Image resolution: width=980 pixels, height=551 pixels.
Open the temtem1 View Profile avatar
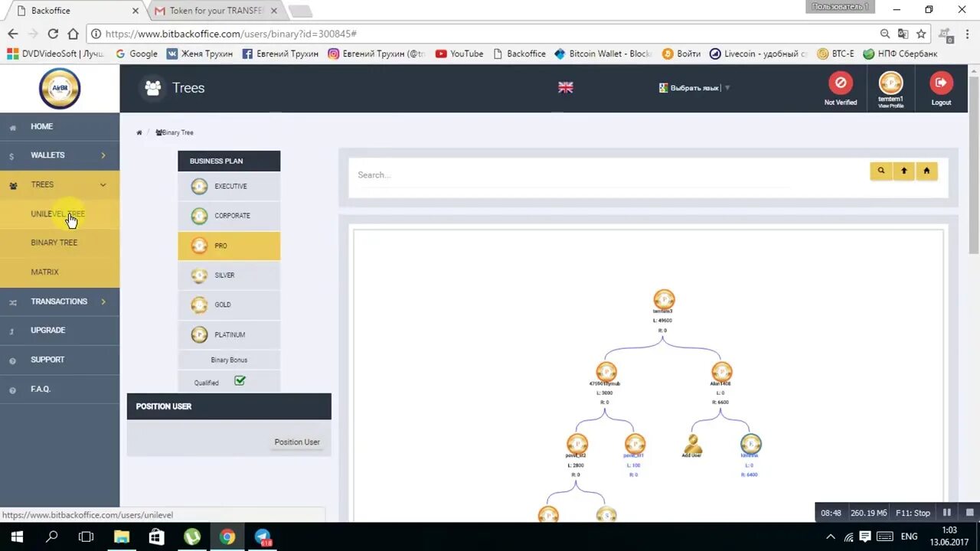890,83
